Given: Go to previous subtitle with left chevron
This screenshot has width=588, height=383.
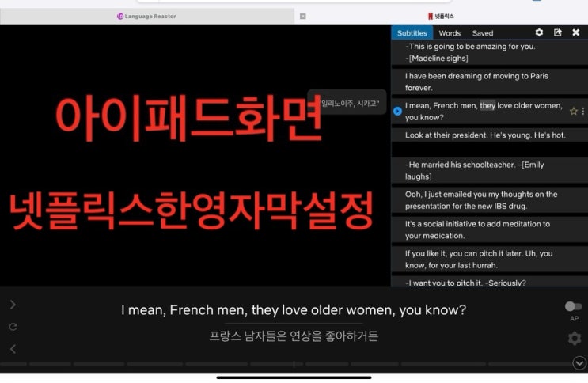Looking at the screenshot, I should pyautogui.click(x=13, y=349).
